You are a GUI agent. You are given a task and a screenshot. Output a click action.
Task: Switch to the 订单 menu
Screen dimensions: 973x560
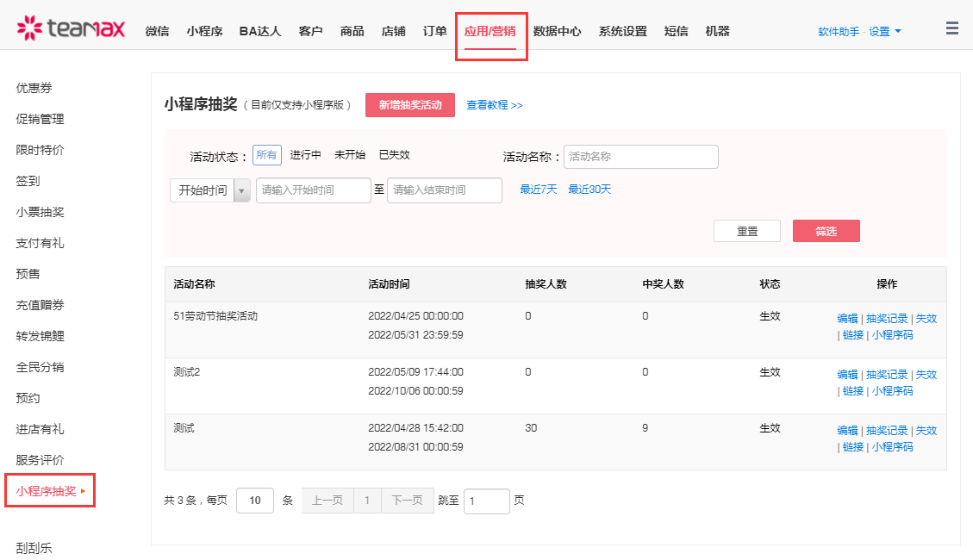[435, 32]
